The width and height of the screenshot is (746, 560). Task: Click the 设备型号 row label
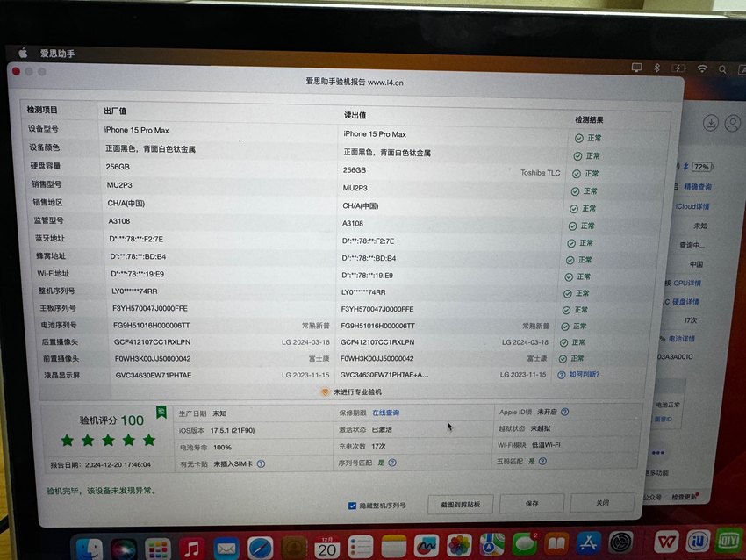43,128
